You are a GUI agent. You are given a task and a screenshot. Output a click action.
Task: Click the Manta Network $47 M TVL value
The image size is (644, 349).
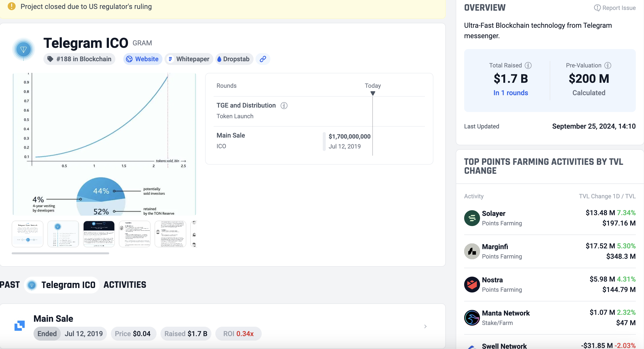(x=626, y=323)
